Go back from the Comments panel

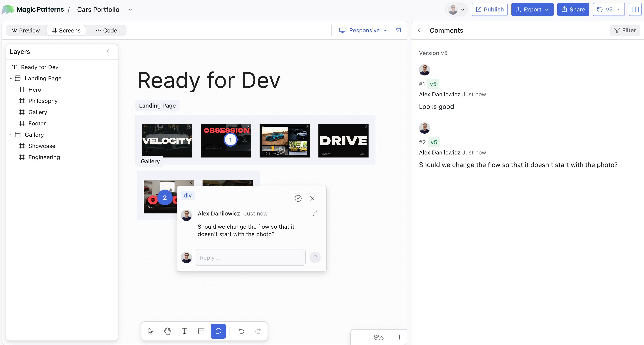(x=420, y=30)
